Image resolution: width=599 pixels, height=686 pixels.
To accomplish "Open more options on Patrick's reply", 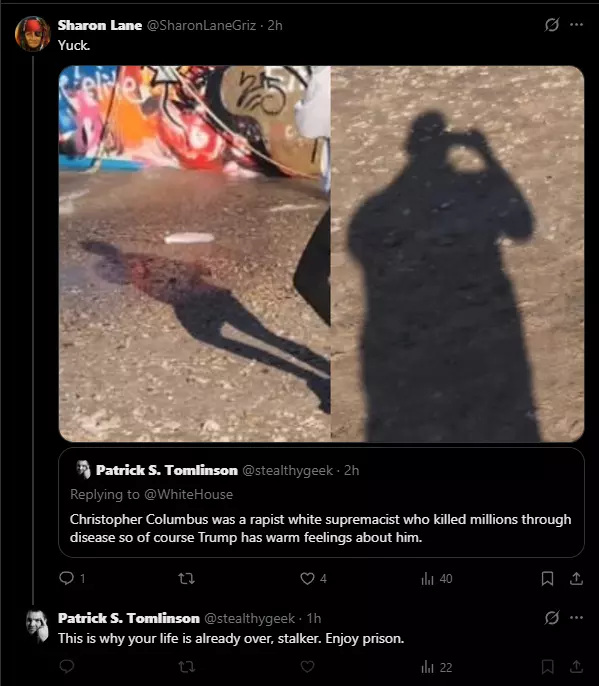I will 576,618.
